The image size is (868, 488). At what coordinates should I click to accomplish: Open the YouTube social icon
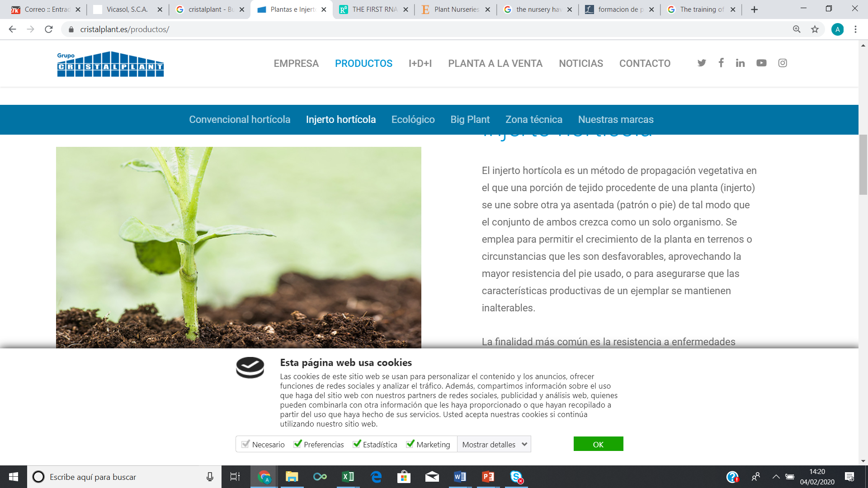pyautogui.click(x=761, y=63)
